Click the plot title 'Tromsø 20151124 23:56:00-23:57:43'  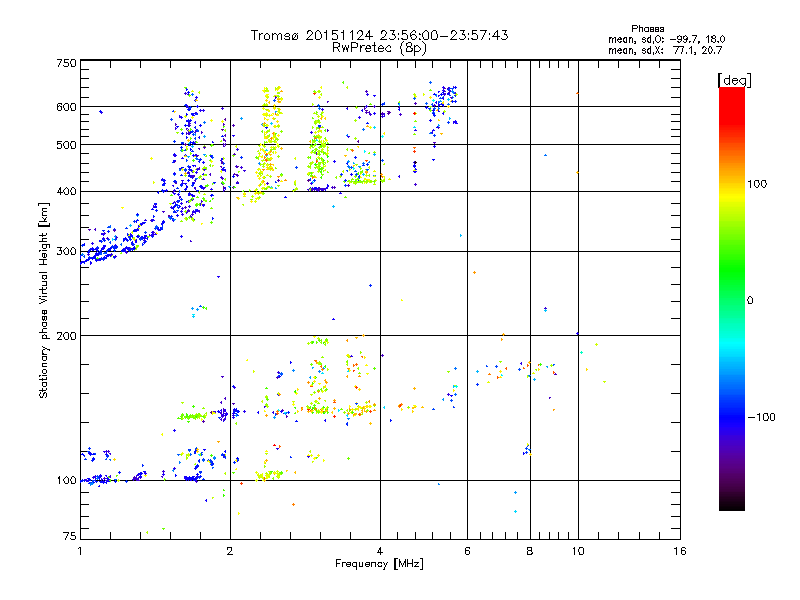click(379, 35)
